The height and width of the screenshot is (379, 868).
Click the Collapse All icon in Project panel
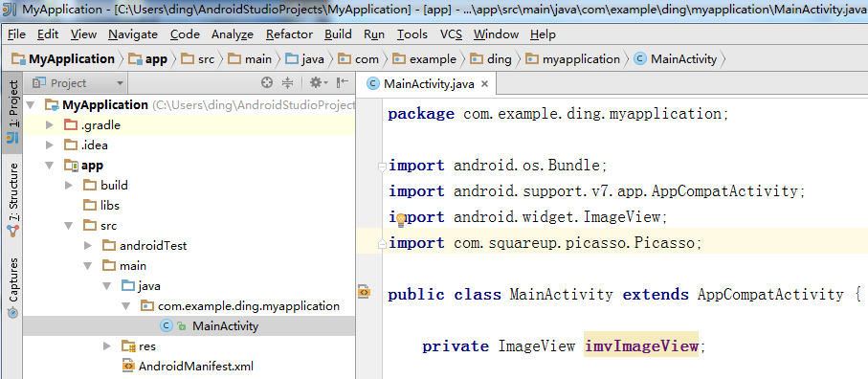287,83
